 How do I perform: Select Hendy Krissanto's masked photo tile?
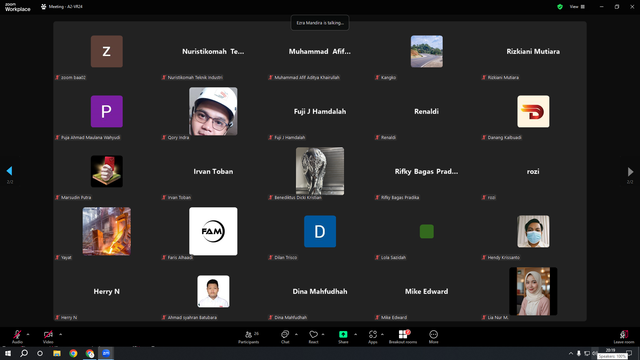point(533,231)
